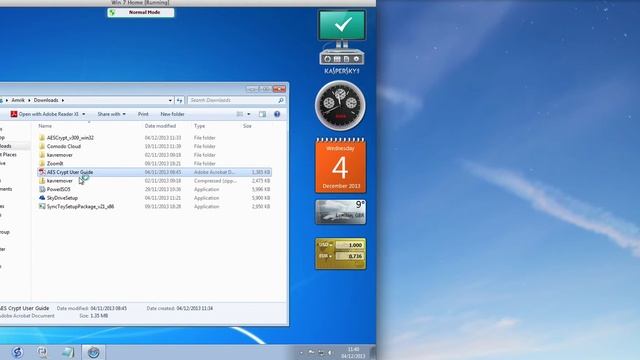
Task: Click Open with Adobe Reader XI
Action: tap(49, 114)
